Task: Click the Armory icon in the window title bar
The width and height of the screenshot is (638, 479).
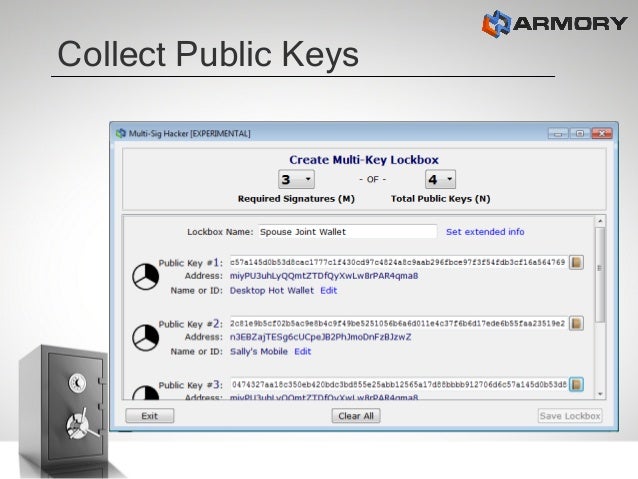Action: pos(121,133)
